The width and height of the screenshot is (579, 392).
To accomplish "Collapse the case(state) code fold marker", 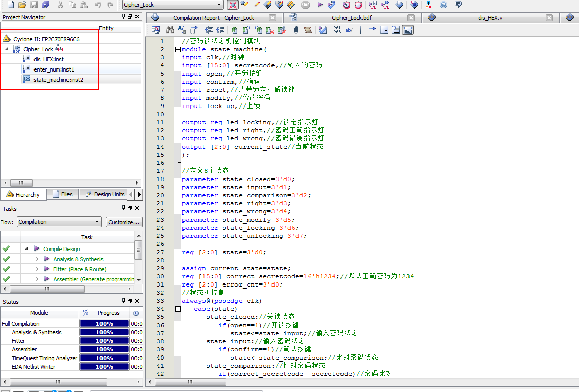I will point(178,309).
